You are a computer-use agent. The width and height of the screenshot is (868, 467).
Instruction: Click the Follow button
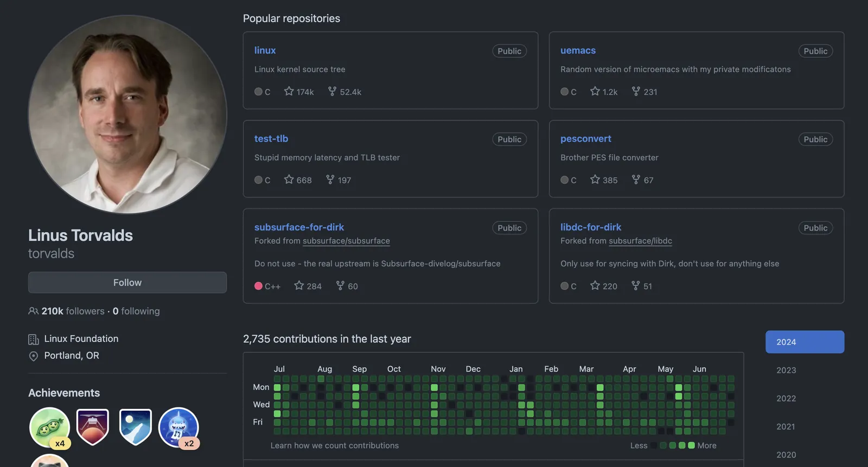pos(127,283)
